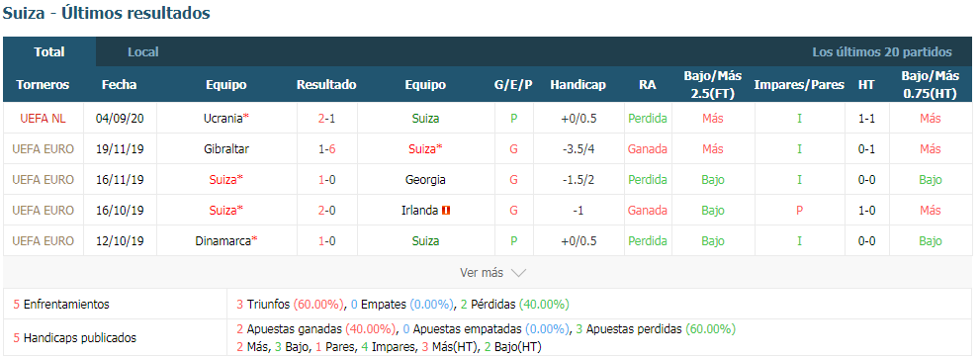
Task: Open the Los últimos 20 partidos selector
Action: 882,51
